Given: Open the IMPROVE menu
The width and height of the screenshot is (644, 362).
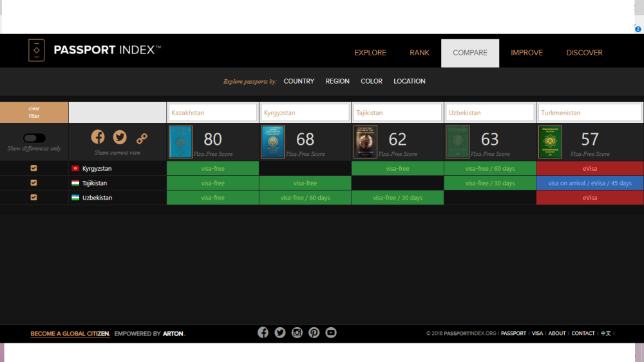Looking at the screenshot, I should pos(527,53).
